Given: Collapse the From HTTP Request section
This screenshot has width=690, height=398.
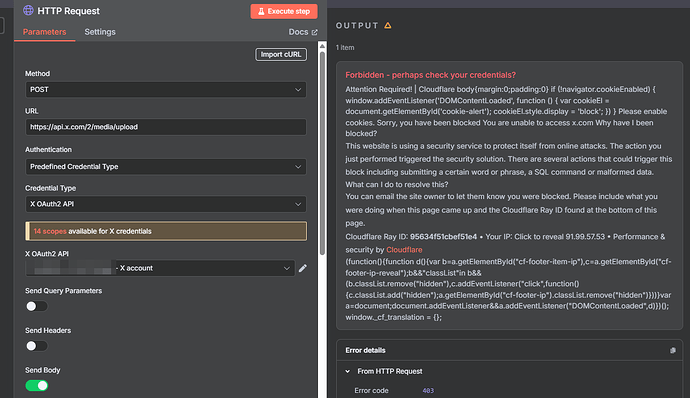Looking at the screenshot, I should [348, 371].
